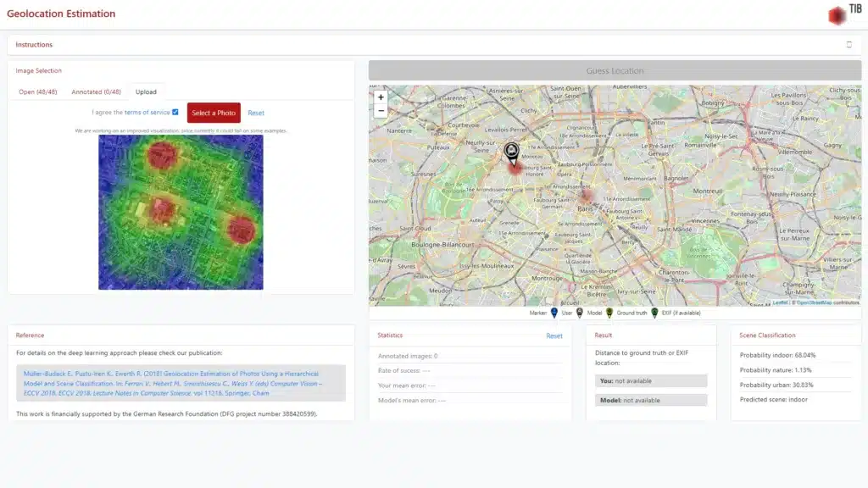Open the Leaflet attribution link
This screenshot has height=488, width=868.
[780, 302]
